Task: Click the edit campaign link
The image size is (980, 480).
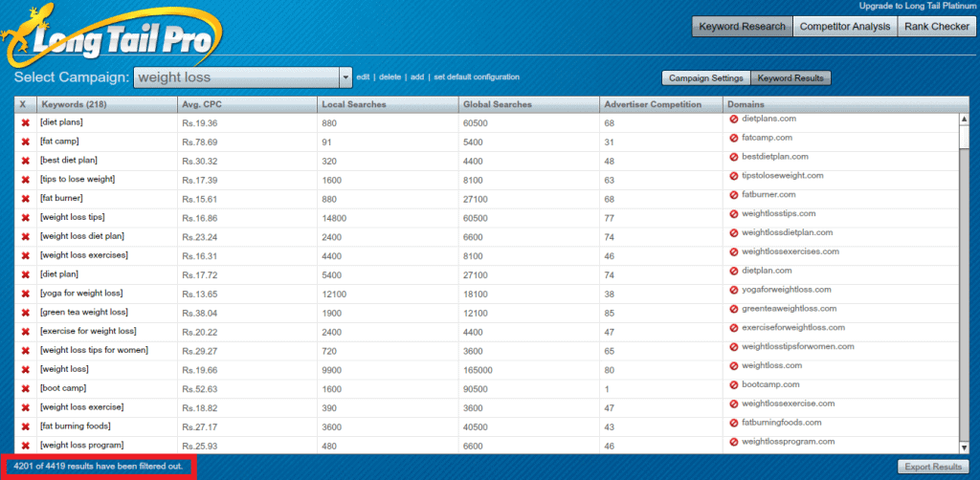Action: 363,77
